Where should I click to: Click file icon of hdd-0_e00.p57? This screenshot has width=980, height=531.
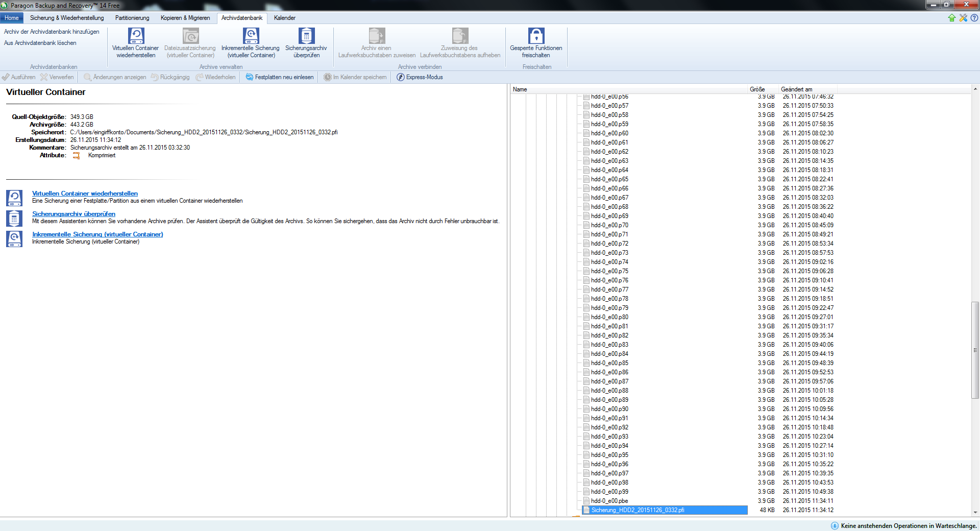pos(586,106)
